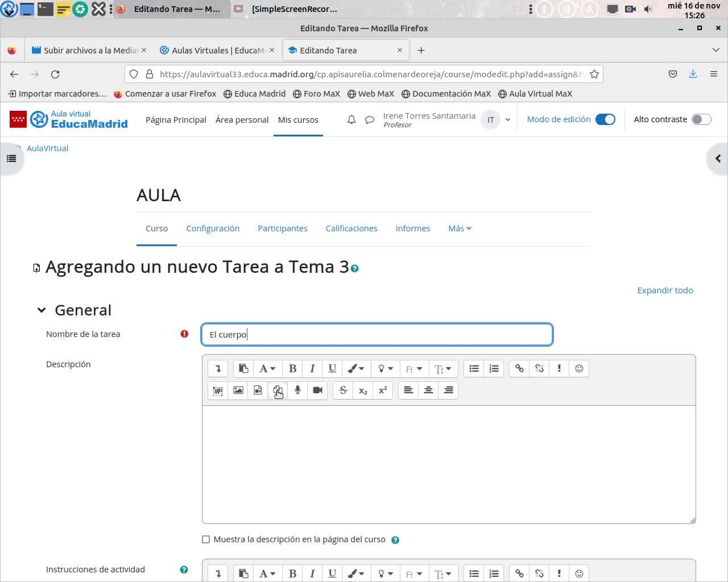728x582 pixels.
Task: Open the Configuración tab
Action: 213,228
